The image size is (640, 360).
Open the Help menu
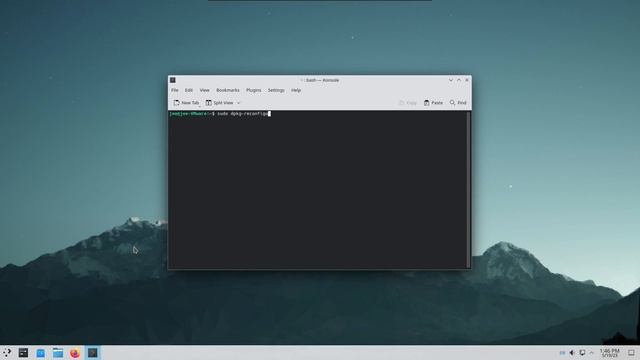[296, 90]
